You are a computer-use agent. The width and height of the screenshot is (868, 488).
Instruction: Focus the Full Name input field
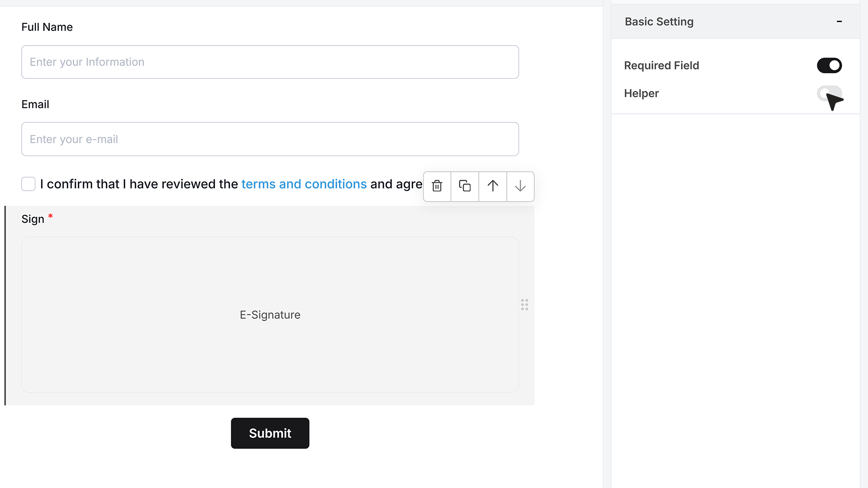[270, 62]
